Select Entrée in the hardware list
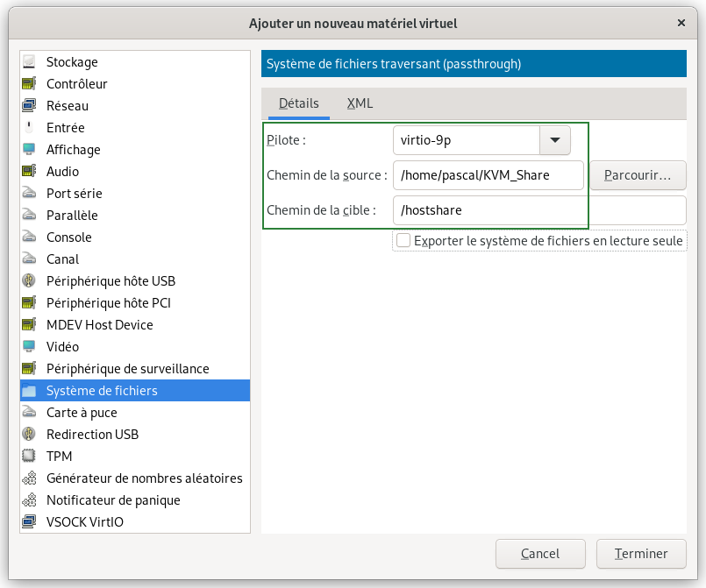706x588 pixels. [135, 127]
